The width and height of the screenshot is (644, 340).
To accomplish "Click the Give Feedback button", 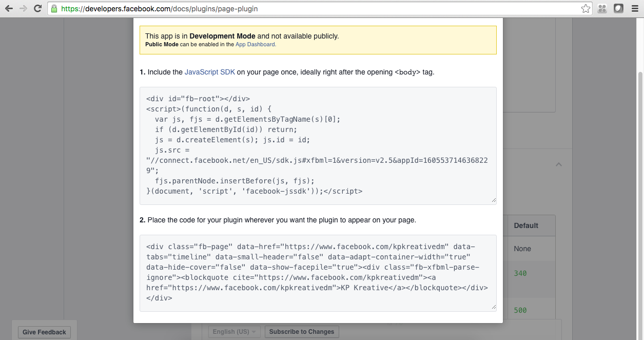I will (44, 332).
